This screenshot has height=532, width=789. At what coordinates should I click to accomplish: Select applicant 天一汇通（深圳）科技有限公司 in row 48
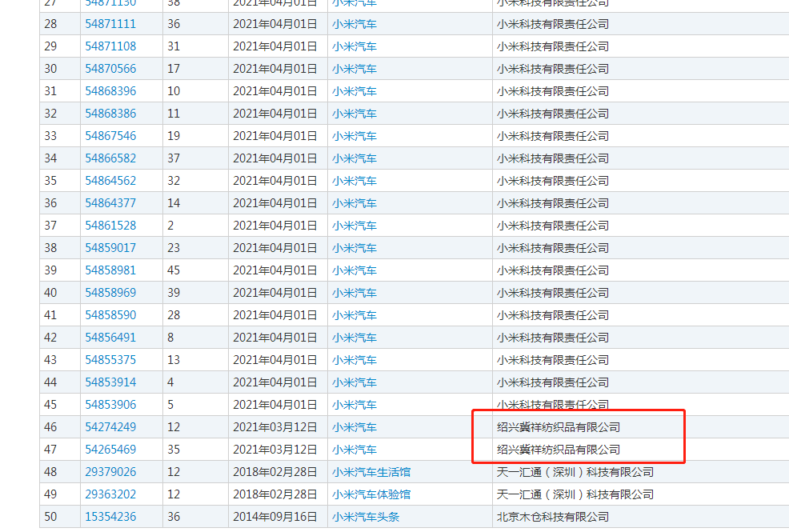575,472
